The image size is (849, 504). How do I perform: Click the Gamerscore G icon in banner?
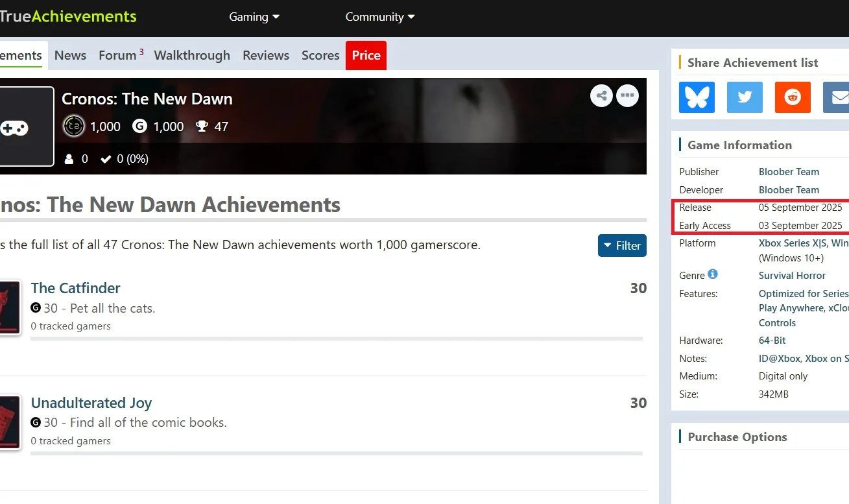pyautogui.click(x=139, y=126)
